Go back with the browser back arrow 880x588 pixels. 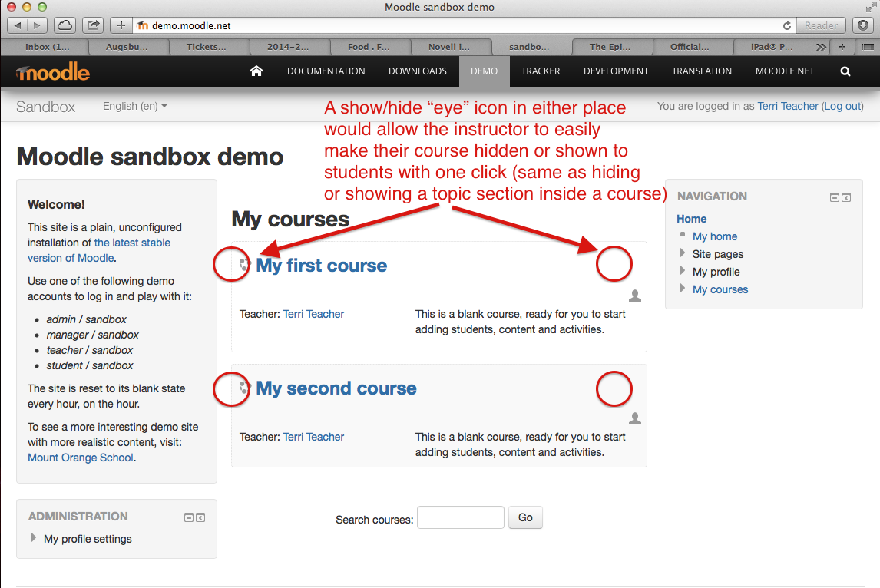pos(18,25)
